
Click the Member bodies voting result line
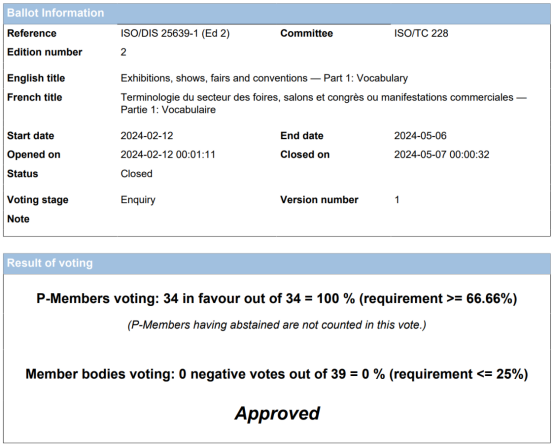277,374
